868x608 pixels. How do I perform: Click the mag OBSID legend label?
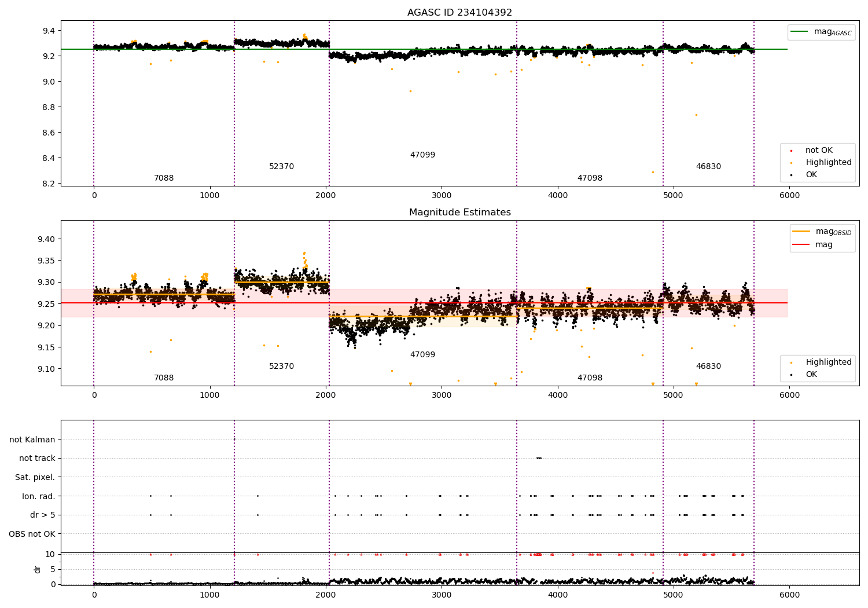833,232
